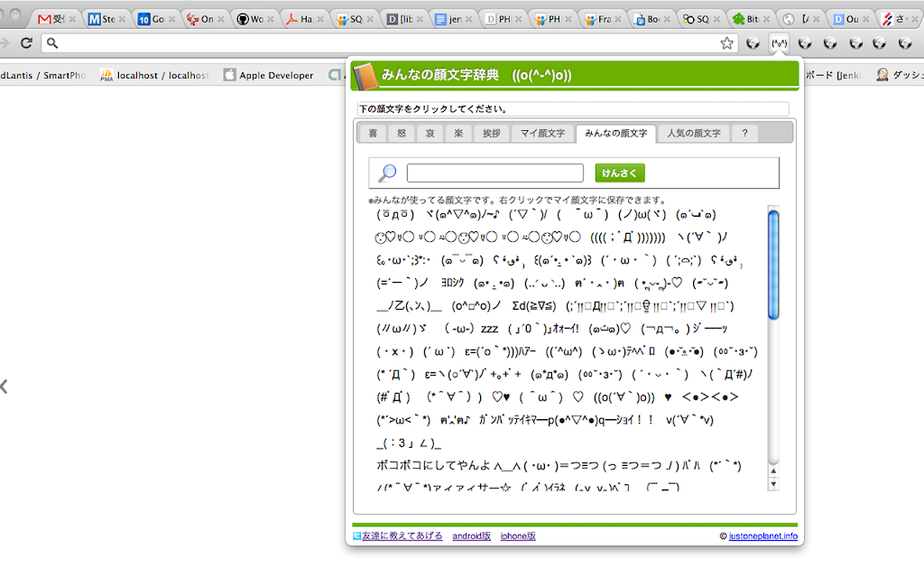This screenshot has height=578, width=924.
Task: Select the '__/乙(､ン､)__' kaomoji
Action: pyautogui.click(x=409, y=305)
